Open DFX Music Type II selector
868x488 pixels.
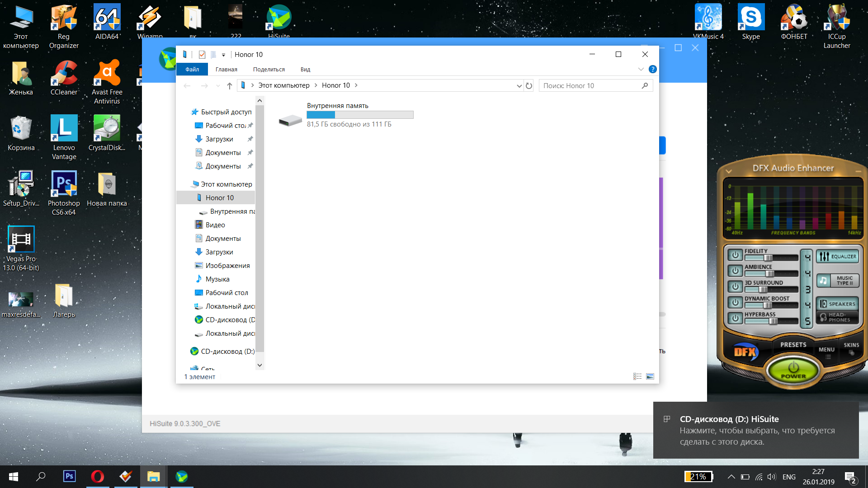tap(837, 281)
